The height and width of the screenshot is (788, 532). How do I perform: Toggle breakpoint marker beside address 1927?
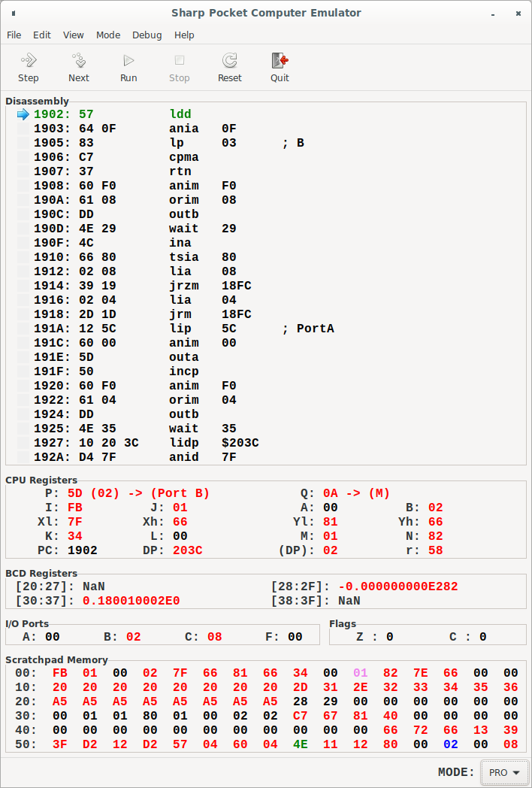(23, 443)
